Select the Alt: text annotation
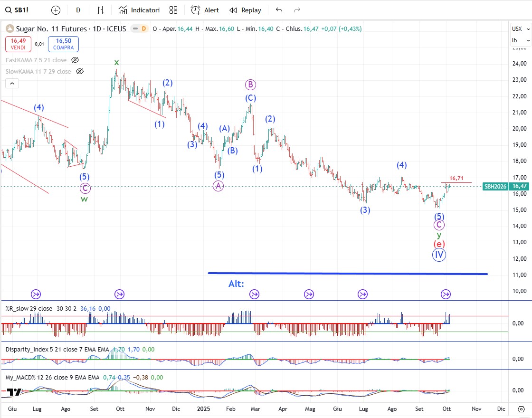Screen dimensions: 532x418 [x=236, y=284]
